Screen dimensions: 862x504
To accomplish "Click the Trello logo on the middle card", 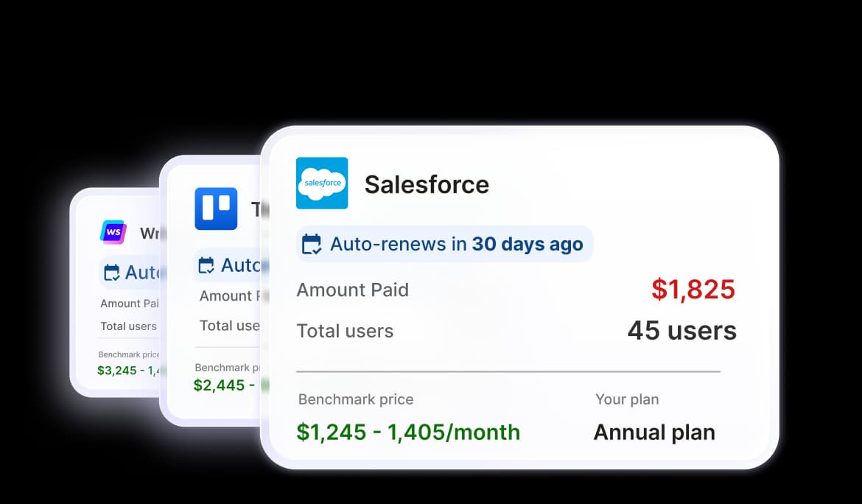I will click(x=216, y=209).
